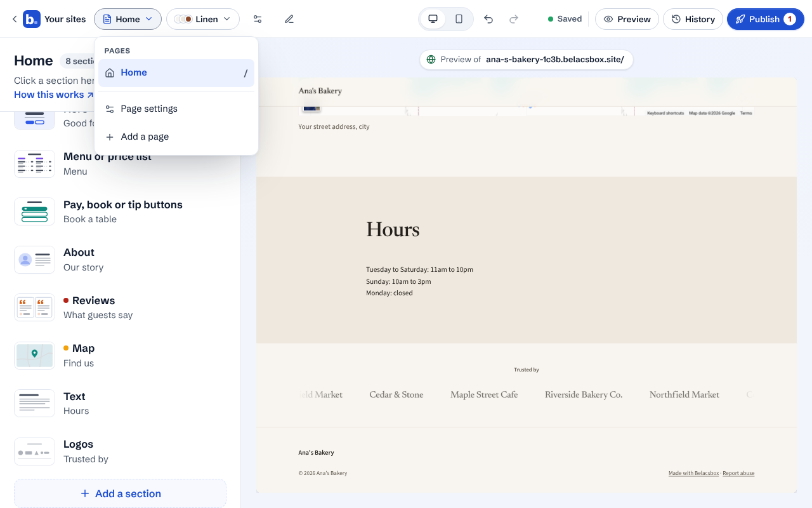This screenshot has height=508, width=812.
Task: Switch to mobile preview mode
Action: pyautogui.click(x=459, y=19)
